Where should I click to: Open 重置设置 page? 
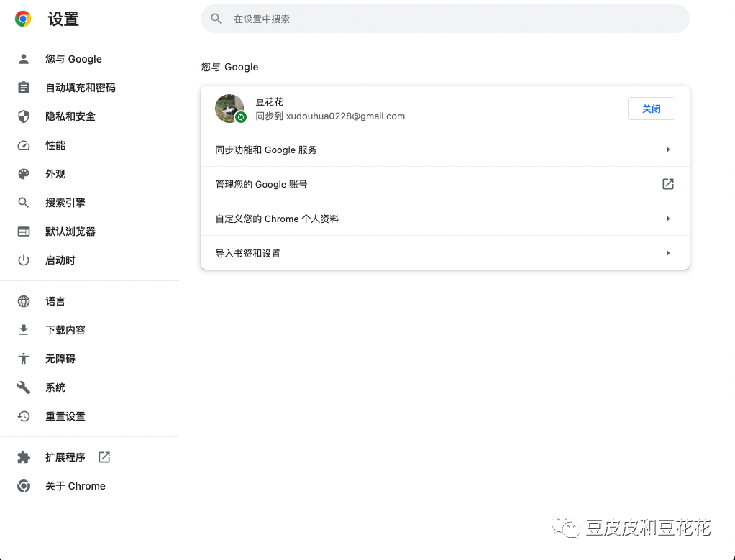click(65, 416)
